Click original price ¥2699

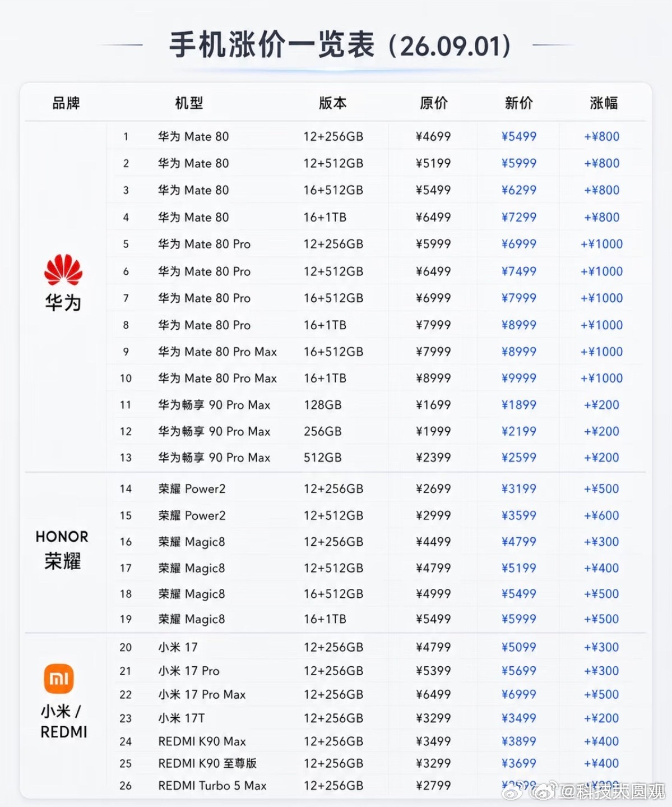(433, 488)
